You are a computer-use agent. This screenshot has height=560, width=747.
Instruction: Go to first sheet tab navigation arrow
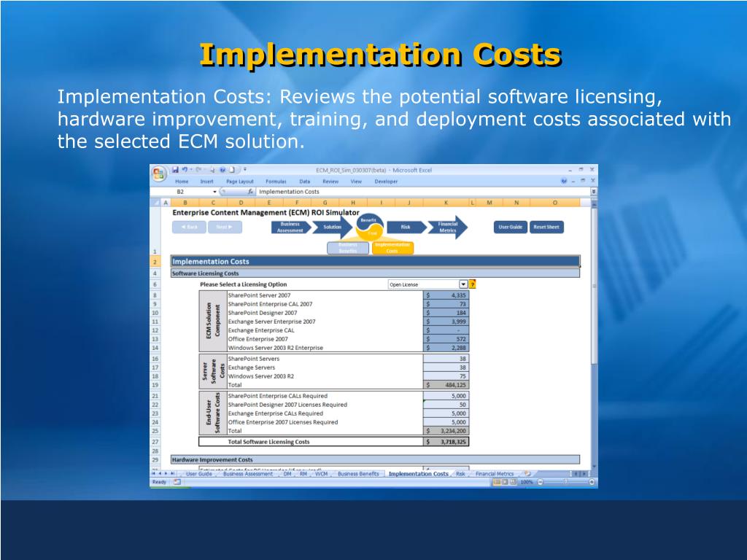tap(153, 474)
